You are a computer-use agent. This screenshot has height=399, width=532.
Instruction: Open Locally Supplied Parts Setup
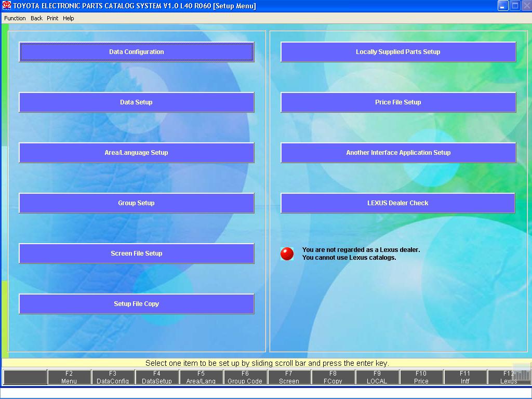pos(398,52)
